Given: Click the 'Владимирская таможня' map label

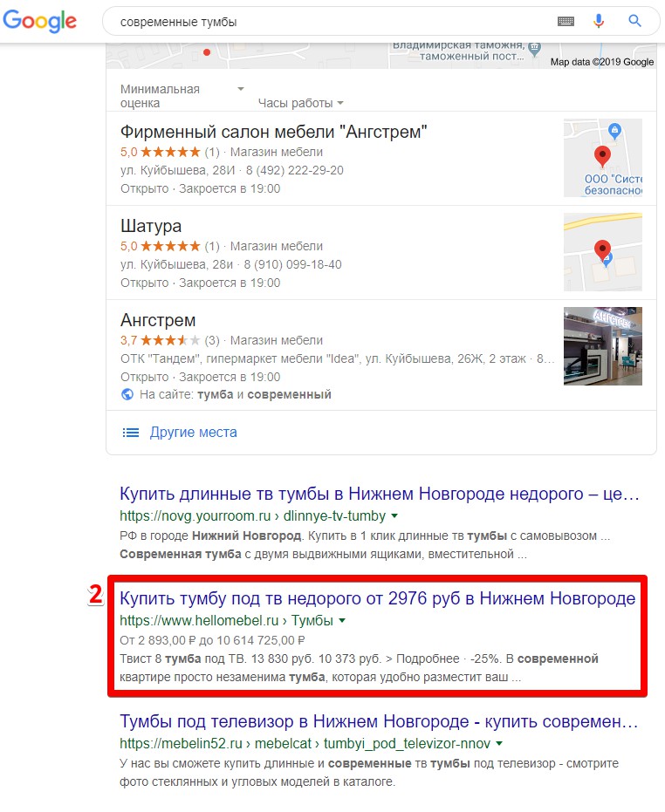Looking at the screenshot, I should pos(459,51).
